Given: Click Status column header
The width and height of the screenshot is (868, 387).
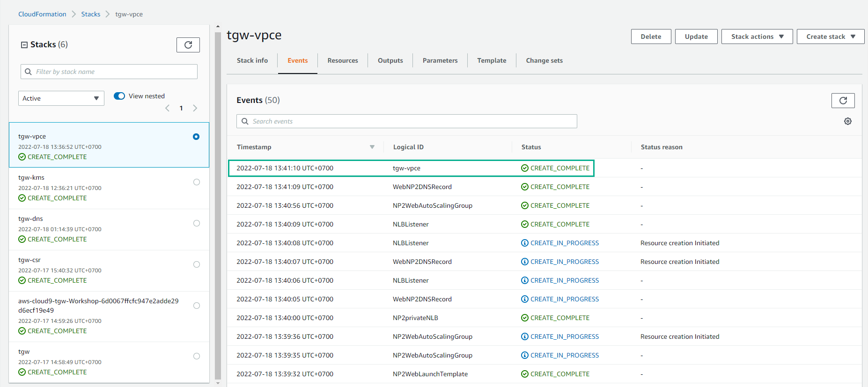Looking at the screenshot, I should (x=531, y=147).
